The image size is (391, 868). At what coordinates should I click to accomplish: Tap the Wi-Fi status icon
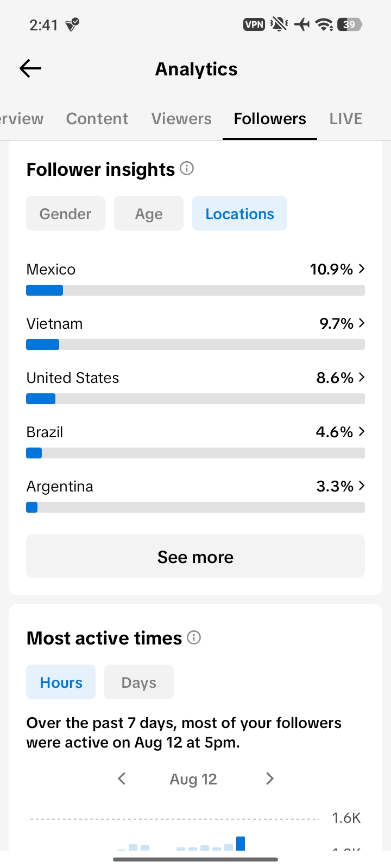click(325, 24)
